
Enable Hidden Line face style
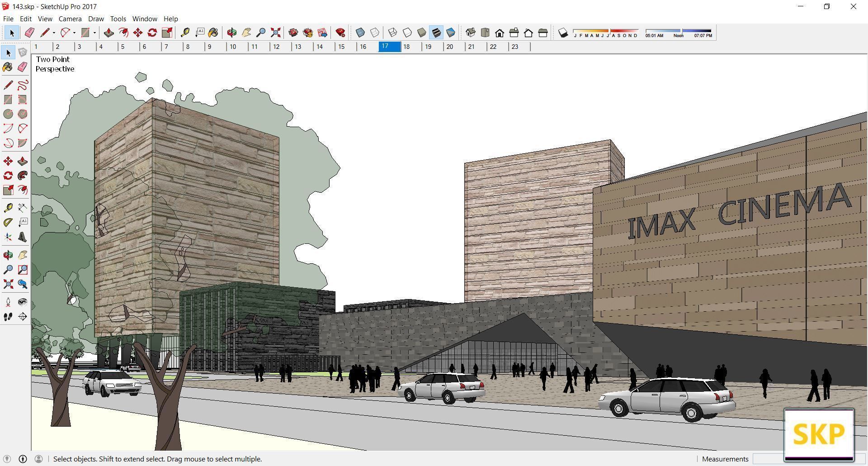(x=407, y=33)
